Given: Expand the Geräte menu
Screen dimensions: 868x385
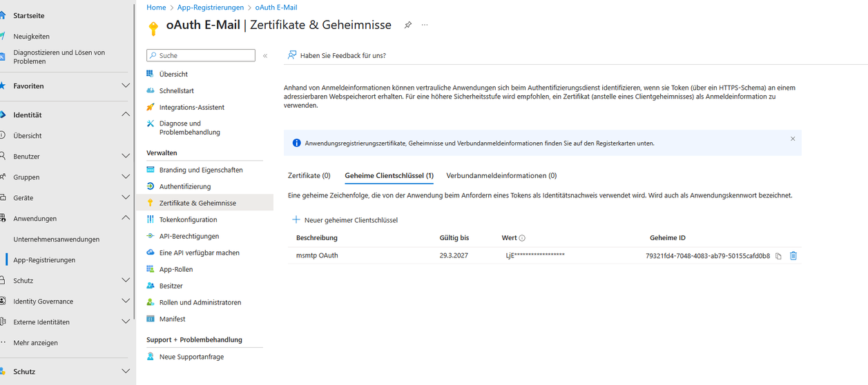Looking at the screenshot, I should click(125, 198).
